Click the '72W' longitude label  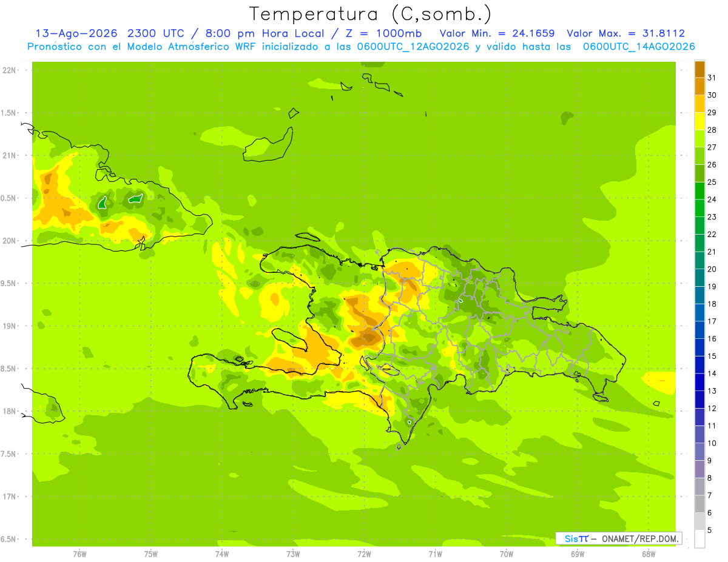coord(364,555)
